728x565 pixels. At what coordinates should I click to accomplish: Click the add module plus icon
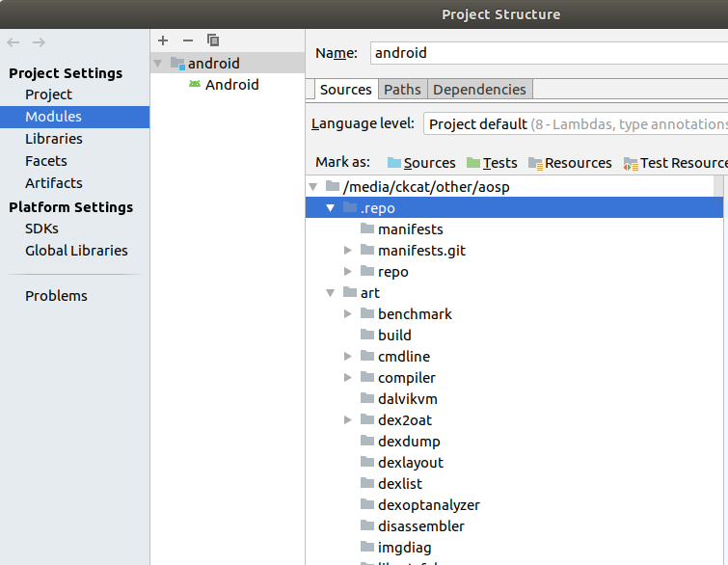163,40
